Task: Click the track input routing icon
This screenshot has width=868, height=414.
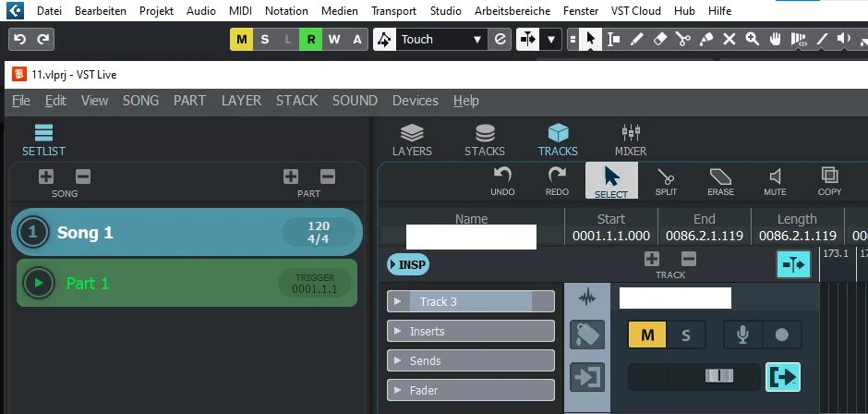Action: pyautogui.click(x=587, y=377)
